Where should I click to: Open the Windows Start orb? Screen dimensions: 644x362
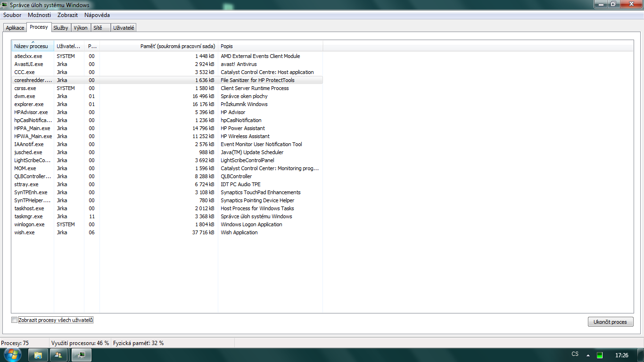point(13,354)
